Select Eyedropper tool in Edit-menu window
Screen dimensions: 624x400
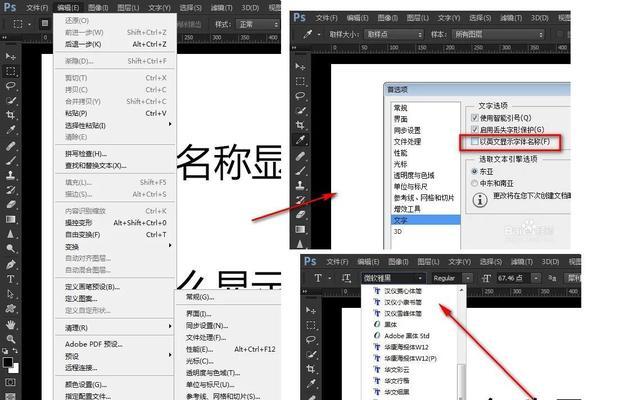point(10,130)
